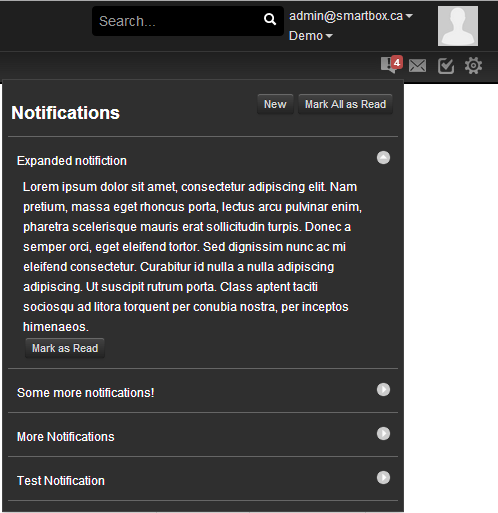Collapse the Expanded notifiction arrow
498x513 pixels.
click(383, 157)
